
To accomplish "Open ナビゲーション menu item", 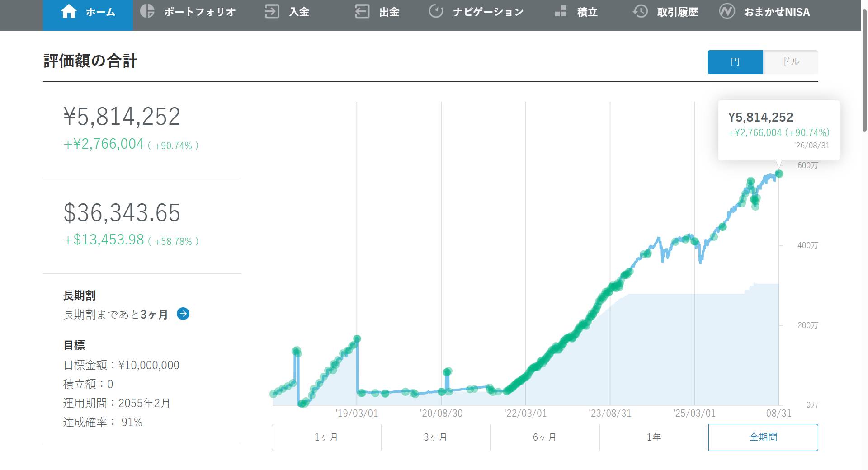I will (476, 12).
